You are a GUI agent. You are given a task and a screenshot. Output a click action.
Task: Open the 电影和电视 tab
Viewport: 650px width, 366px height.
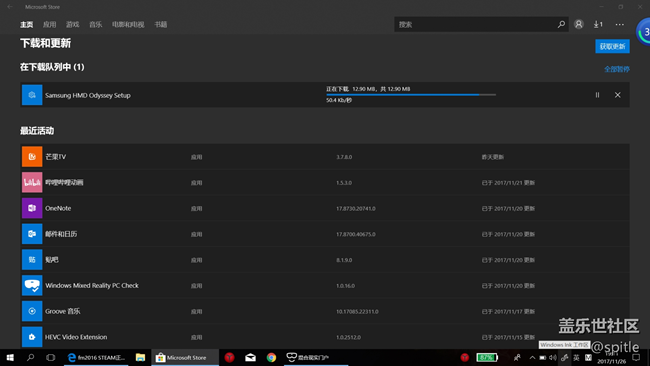click(128, 24)
